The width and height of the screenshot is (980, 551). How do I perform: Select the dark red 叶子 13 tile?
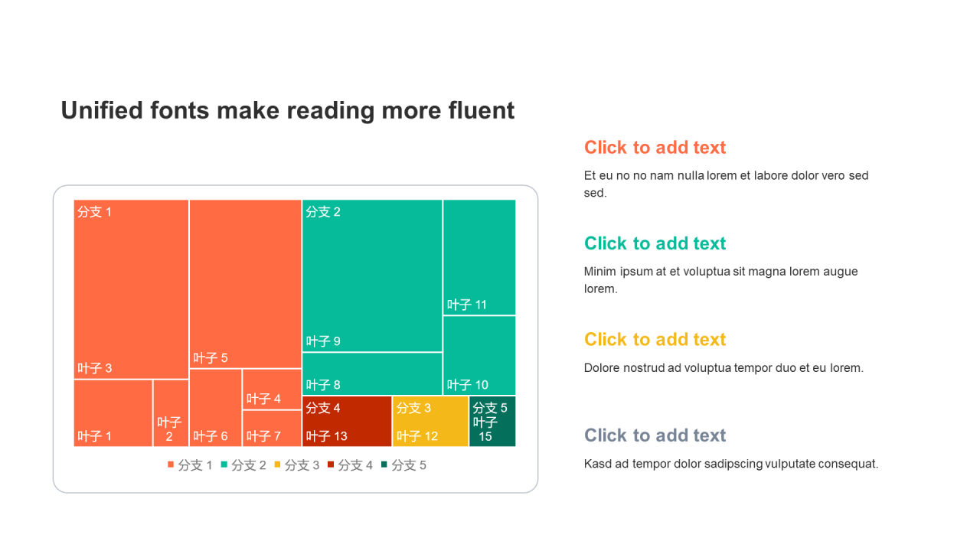tap(347, 422)
